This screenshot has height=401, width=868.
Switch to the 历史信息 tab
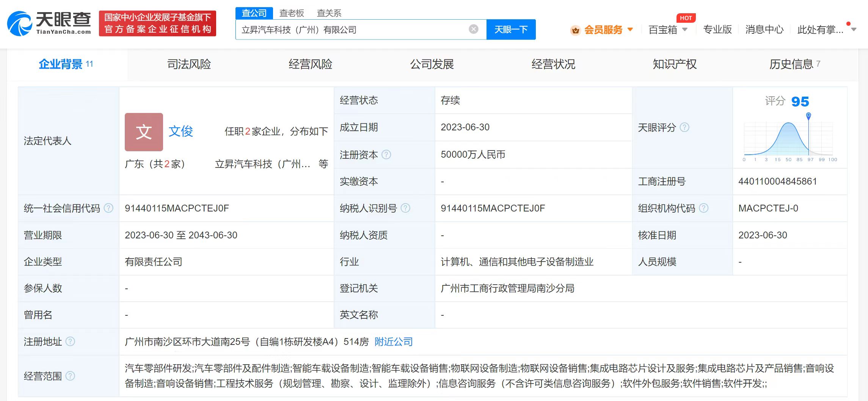click(795, 64)
